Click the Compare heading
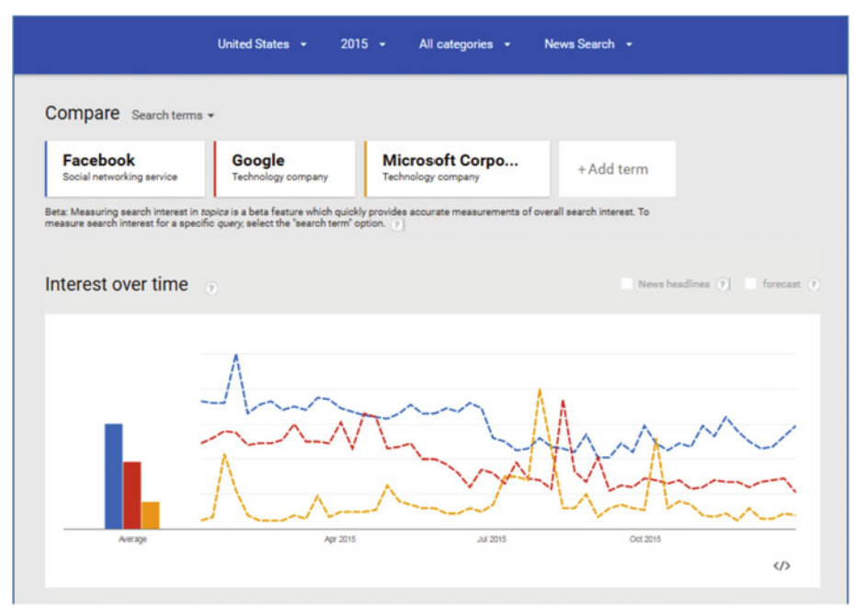This screenshot has height=616, width=866. pyautogui.click(x=83, y=113)
